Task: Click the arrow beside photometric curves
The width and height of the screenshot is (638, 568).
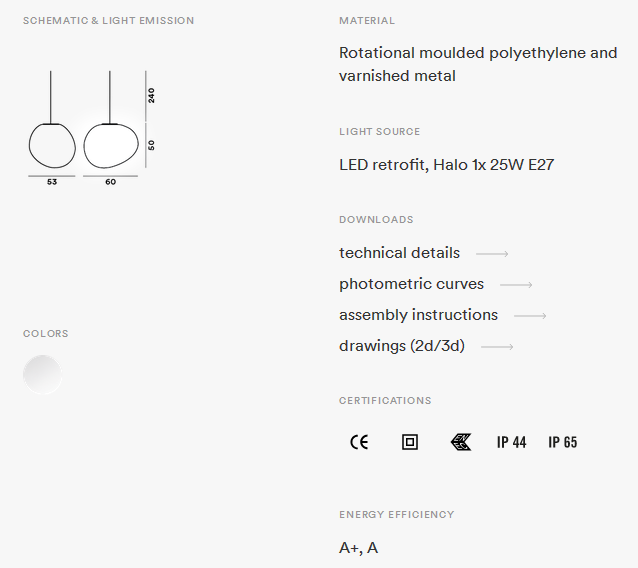Action: coord(516,285)
